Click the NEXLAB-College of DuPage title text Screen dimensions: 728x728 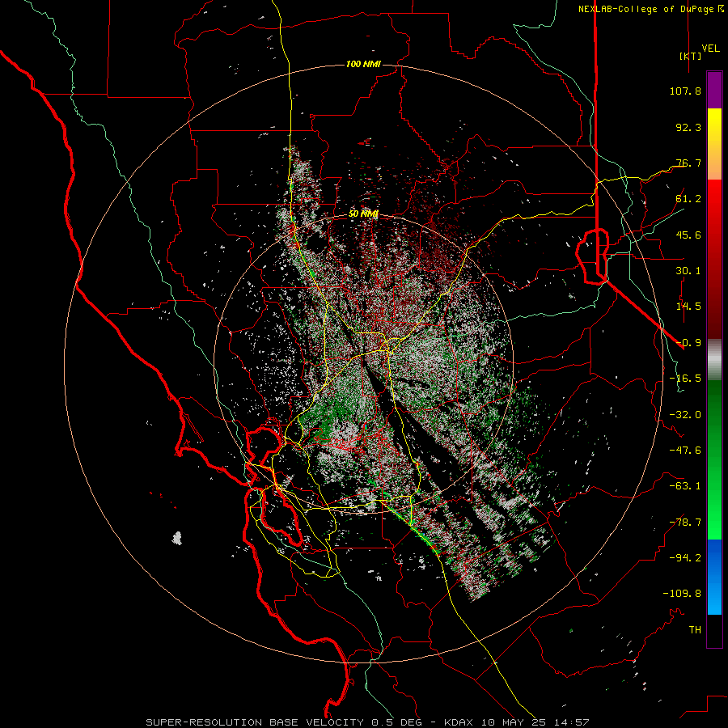pyautogui.click(x=651, y=9)
